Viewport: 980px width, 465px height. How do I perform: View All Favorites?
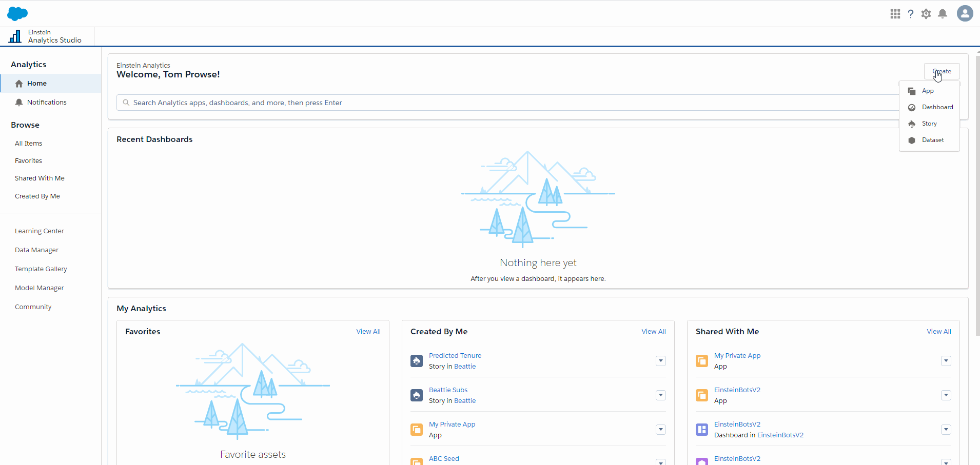368,332
